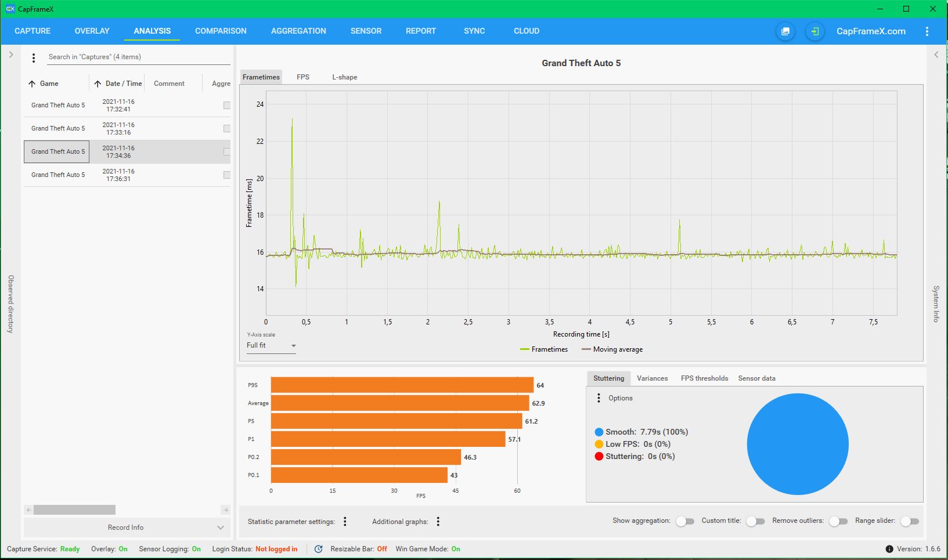Go to the CAPTURE tab

click(x=33, y=31)
